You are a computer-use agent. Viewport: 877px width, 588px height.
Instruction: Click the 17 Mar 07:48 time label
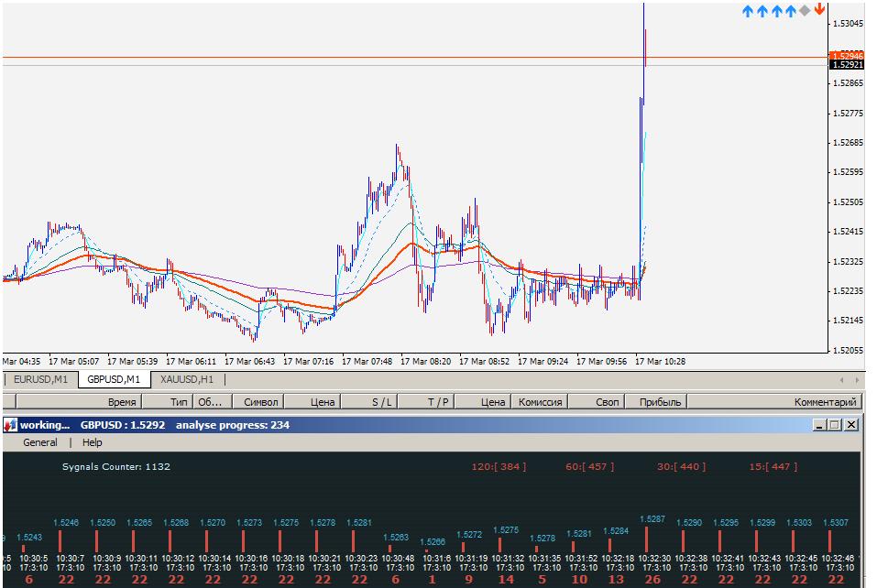click(x=367, y=362)
